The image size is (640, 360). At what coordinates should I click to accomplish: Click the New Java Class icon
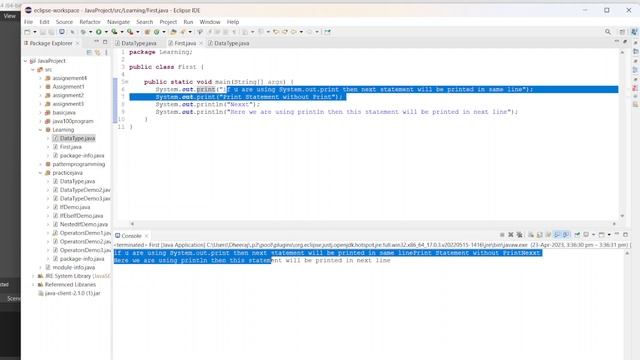coord(157,32)
